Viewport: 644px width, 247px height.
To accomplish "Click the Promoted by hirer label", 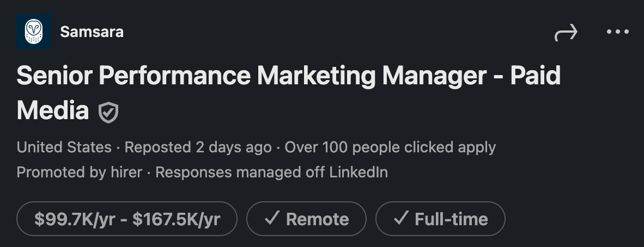I will [x=80, y=172].
